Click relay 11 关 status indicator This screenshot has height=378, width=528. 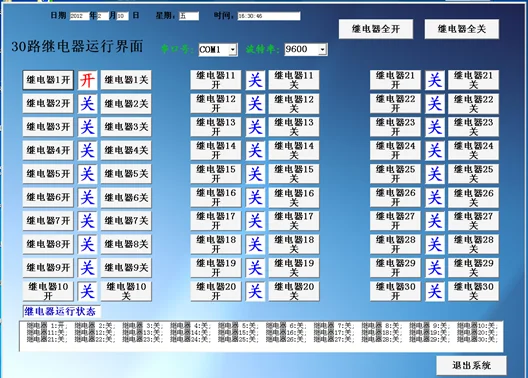tap(255, 80)
